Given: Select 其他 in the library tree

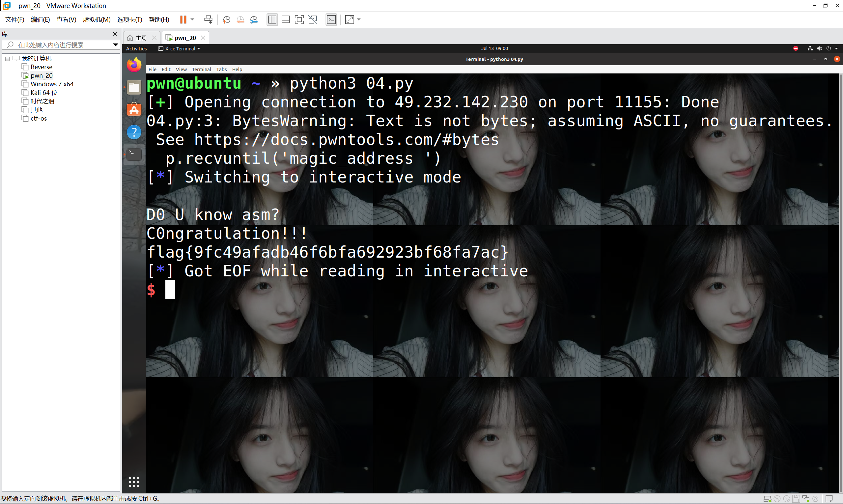Looking at the screenshot, I should (36, 110).
